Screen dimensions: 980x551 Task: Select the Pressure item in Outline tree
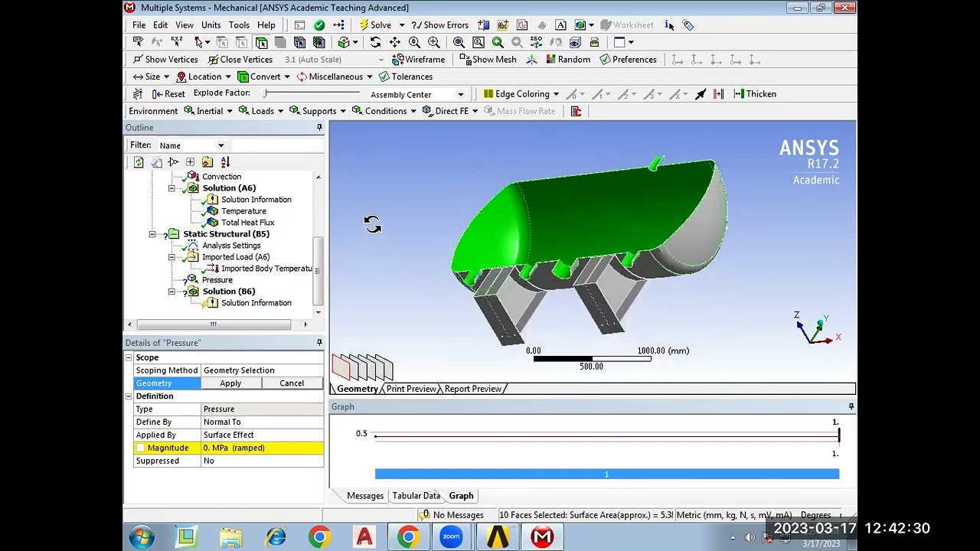click(217, 280)
